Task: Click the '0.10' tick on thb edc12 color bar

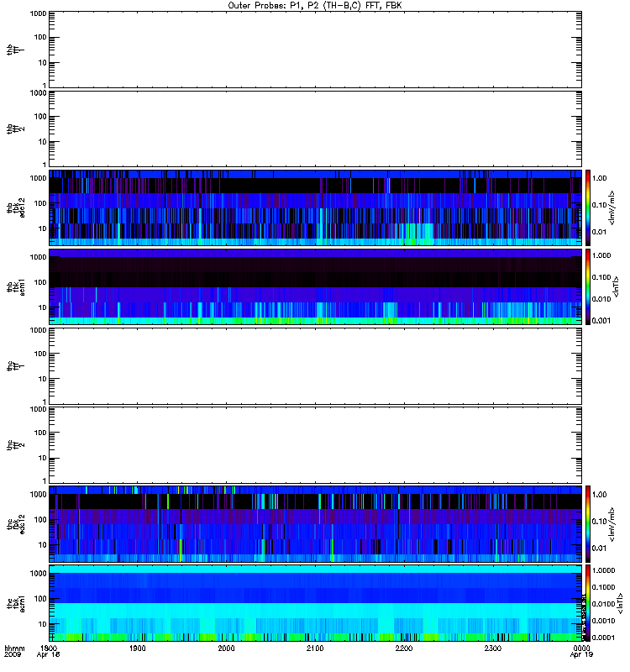Action: [x=599, y=205]
